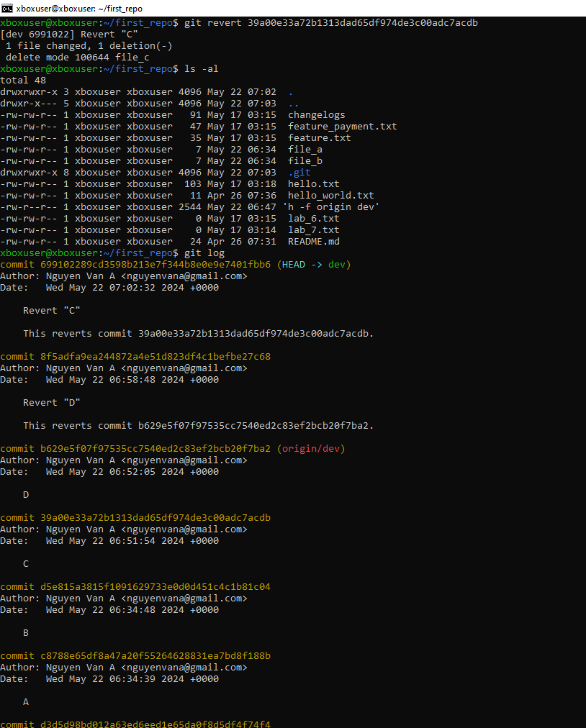Click the blue .git directory entry
586x728 pixels.
(299, 173)
